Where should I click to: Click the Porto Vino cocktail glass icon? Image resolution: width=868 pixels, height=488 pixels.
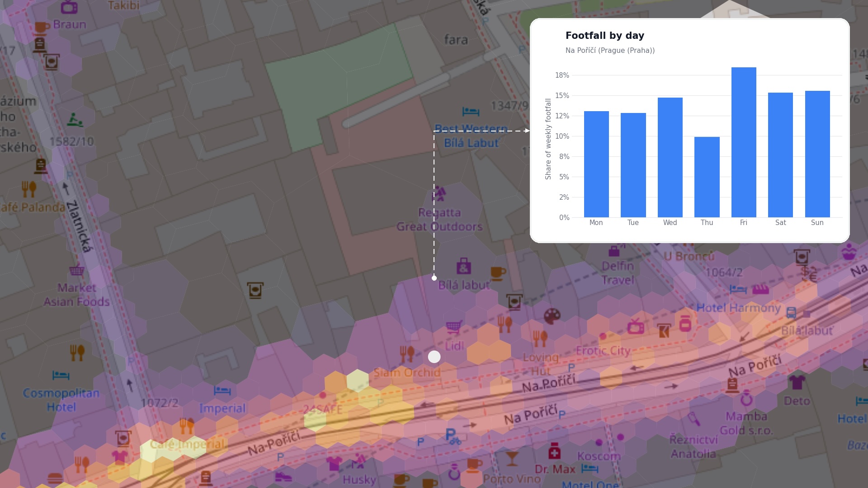click(512, 459)
